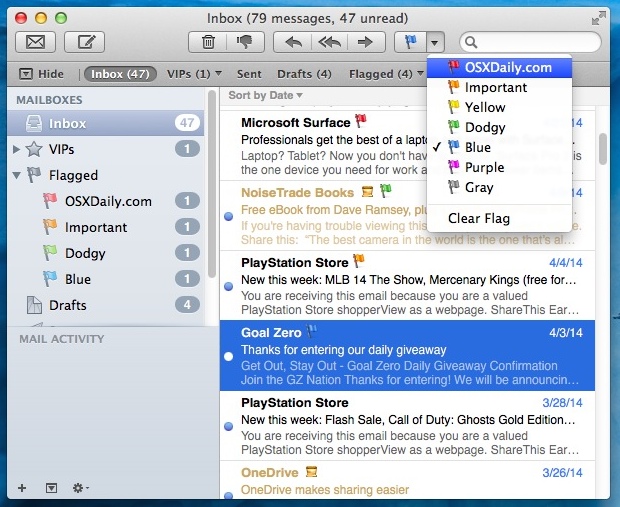Click the red flag on Microsoft Surface
Viewport: 620px width, 507px height.
360,121
